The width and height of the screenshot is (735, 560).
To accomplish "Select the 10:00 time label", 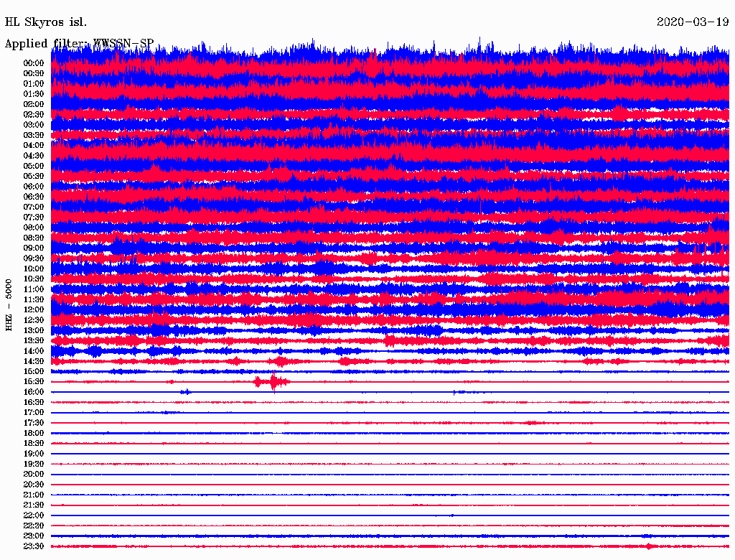I will coord(34,269).
